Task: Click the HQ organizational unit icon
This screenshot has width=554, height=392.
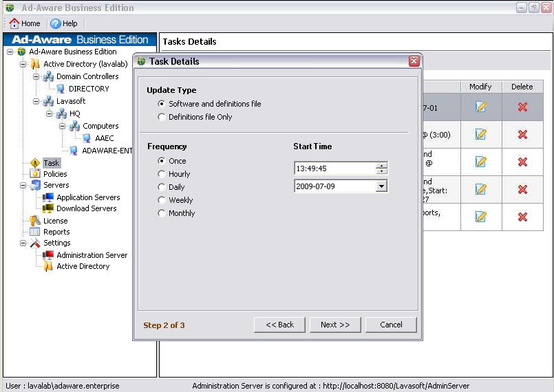Action: pos(61,113)
